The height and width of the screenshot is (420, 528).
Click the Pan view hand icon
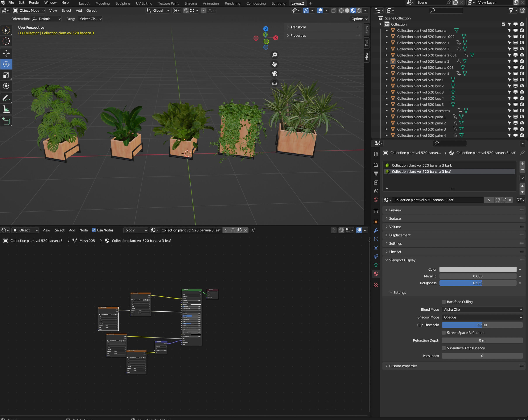coord(275,64)
